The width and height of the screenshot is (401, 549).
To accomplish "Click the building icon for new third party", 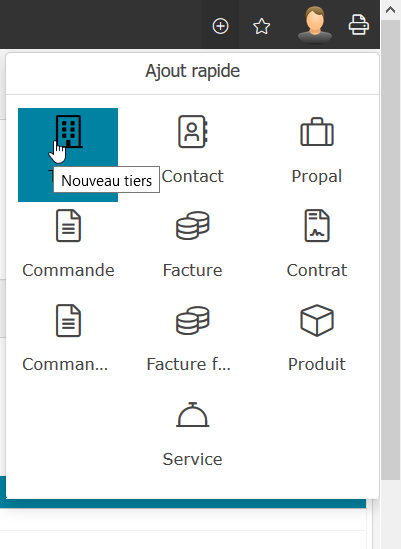I will click(x=68, y=132).
